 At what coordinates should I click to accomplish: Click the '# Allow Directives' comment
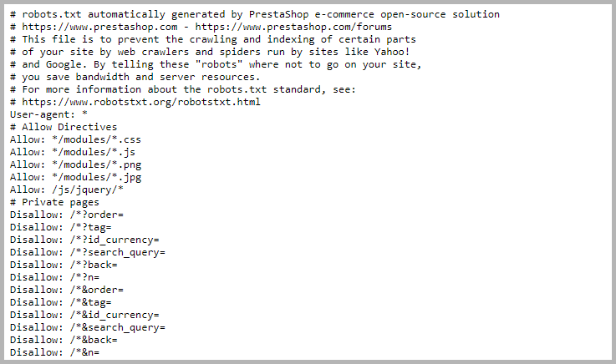click(64, 127)
